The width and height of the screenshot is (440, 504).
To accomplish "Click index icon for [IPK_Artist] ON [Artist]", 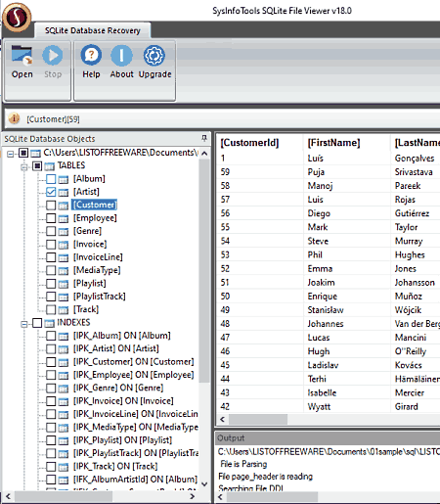I will pyautogui.click(x=64, y=349).
